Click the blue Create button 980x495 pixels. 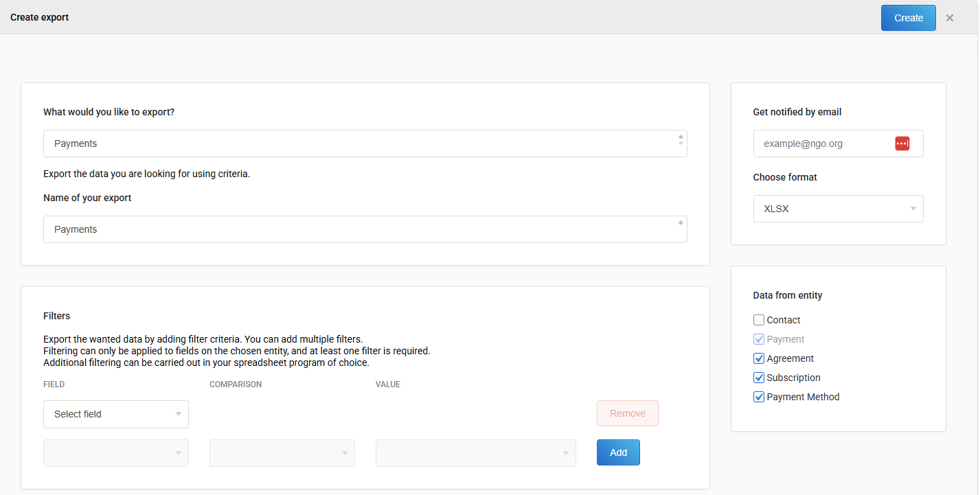pos(908,18)
